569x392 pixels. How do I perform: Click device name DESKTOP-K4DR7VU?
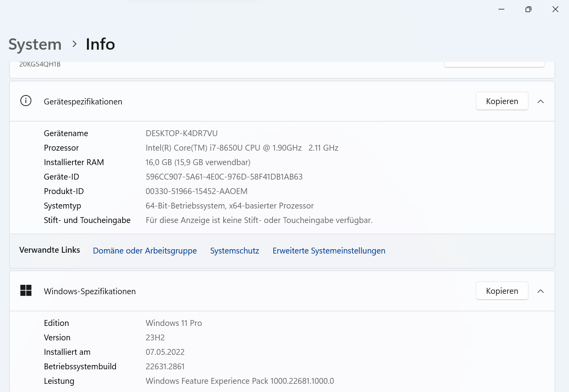coord(182,133)
